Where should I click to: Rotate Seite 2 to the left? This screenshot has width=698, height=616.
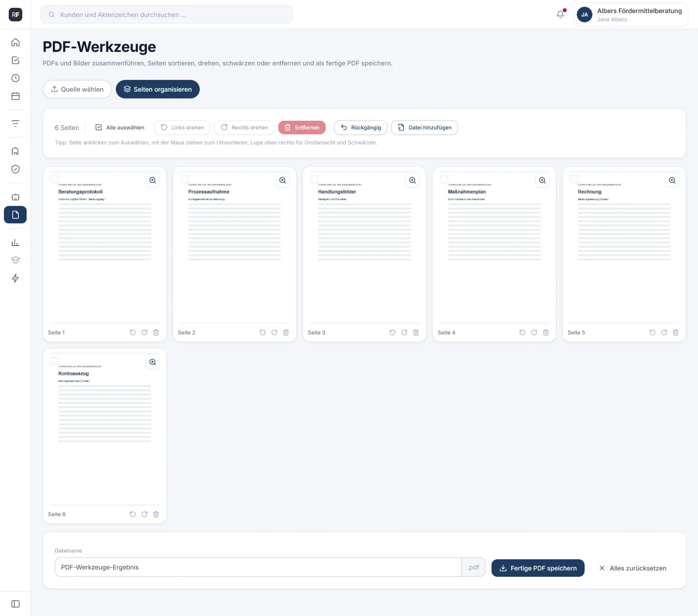[263, 332]
